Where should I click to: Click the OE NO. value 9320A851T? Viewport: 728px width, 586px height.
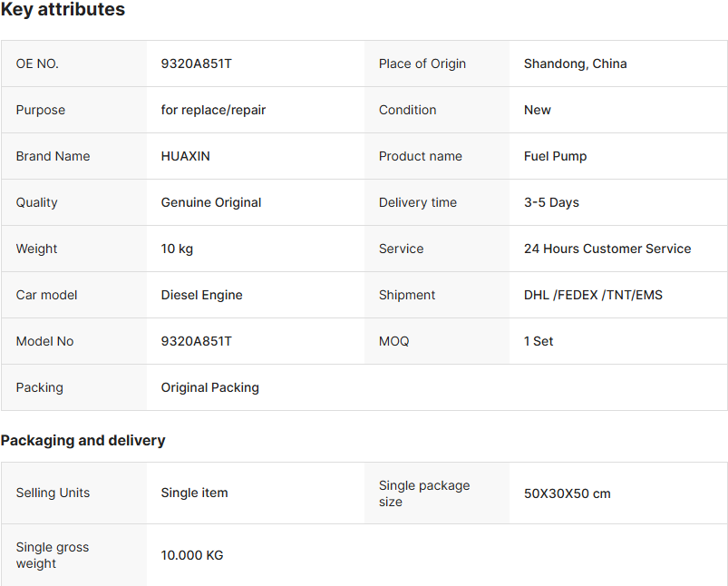[196, 63]
